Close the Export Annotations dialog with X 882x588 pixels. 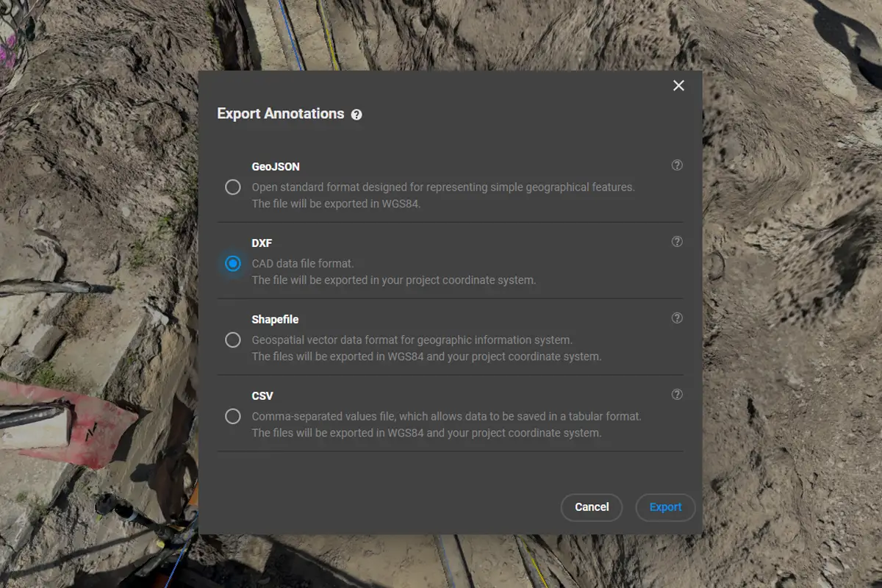tap(678, 86)
